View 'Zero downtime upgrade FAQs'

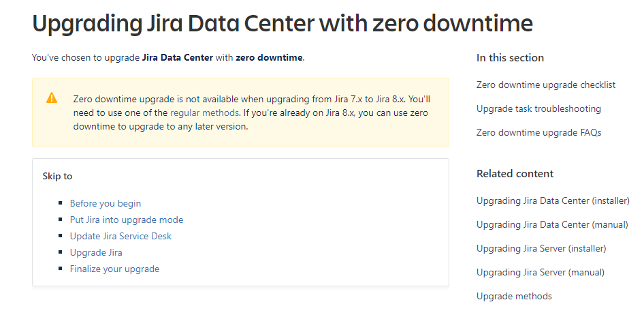pos(538,132)
